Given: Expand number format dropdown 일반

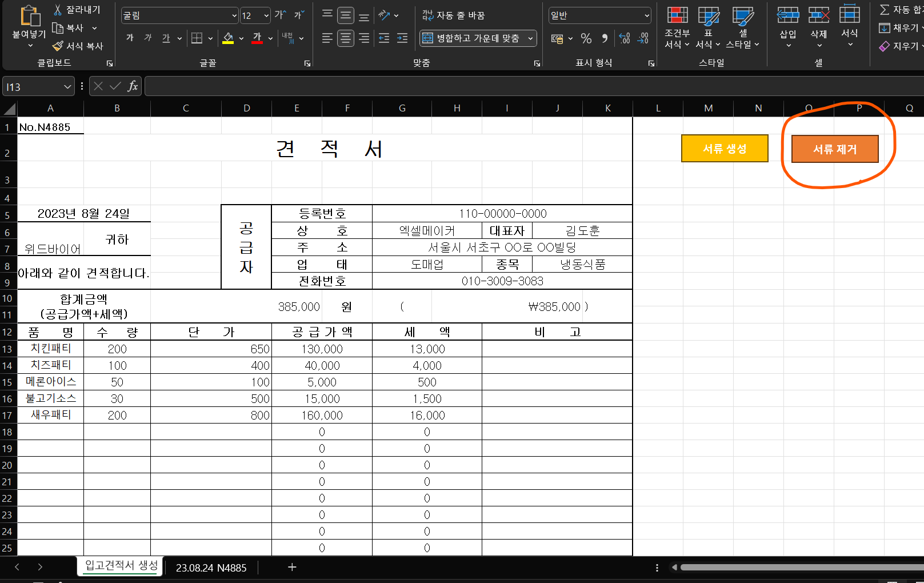Looking at the screenshot, I should (646, 15).
